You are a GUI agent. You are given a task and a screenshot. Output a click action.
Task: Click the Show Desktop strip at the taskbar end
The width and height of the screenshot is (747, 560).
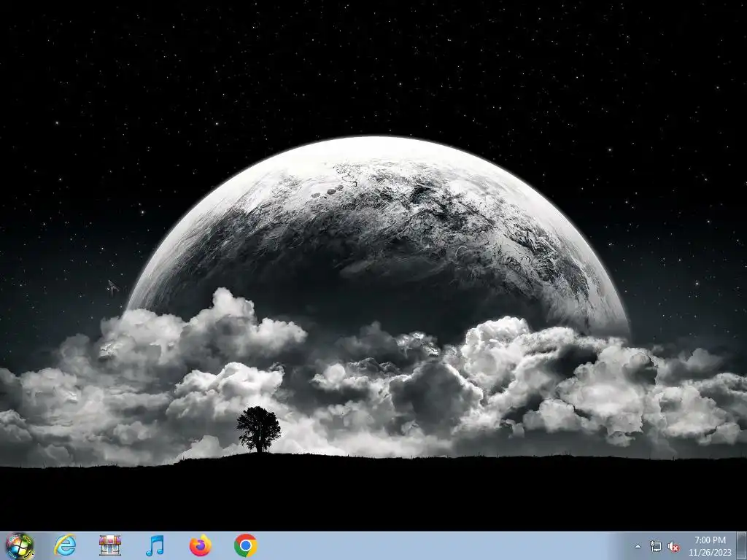coord(742,545)
